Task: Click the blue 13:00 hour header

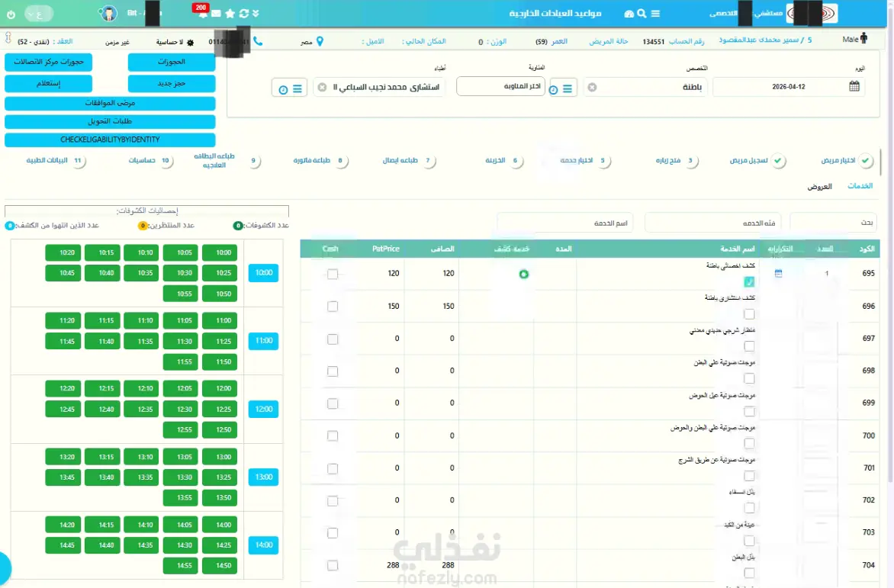Action: (263, 477)
